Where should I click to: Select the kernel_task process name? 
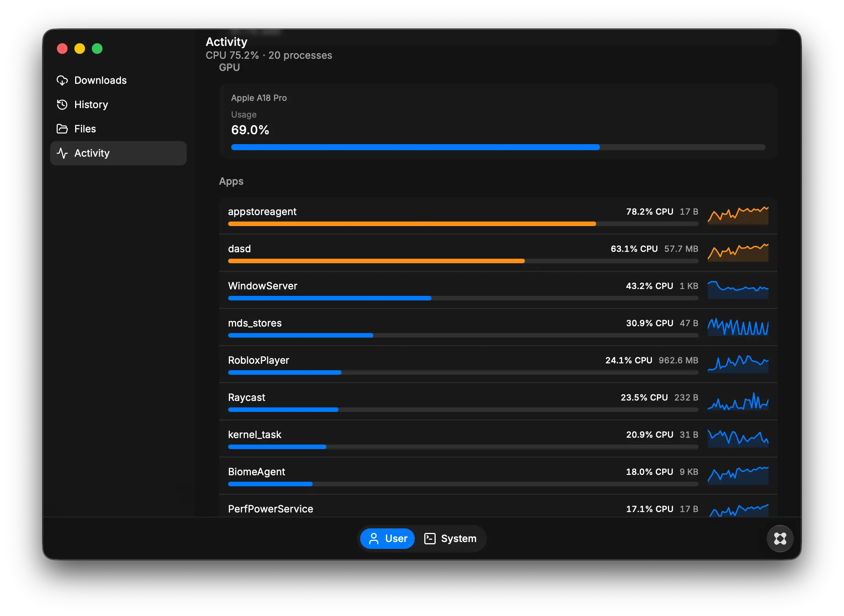point(255,435)
